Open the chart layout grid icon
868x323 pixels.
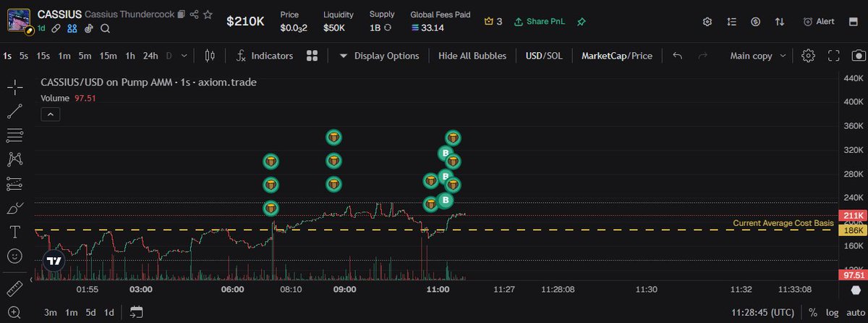pyautogui.click(x=312, y=56)
